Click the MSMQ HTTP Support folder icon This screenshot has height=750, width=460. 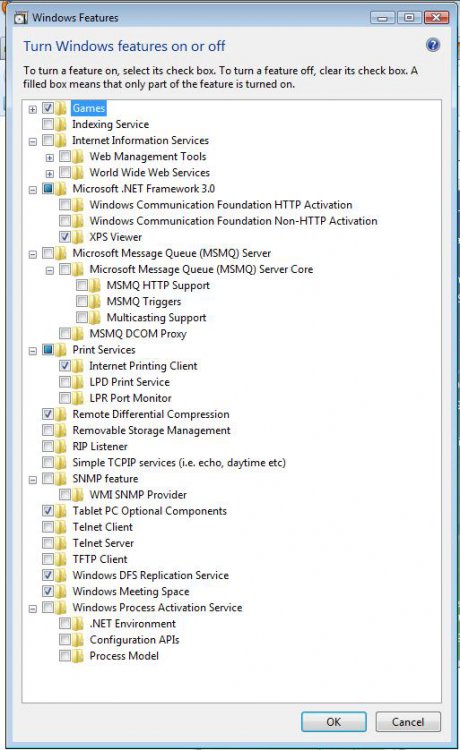coord(95,286)
